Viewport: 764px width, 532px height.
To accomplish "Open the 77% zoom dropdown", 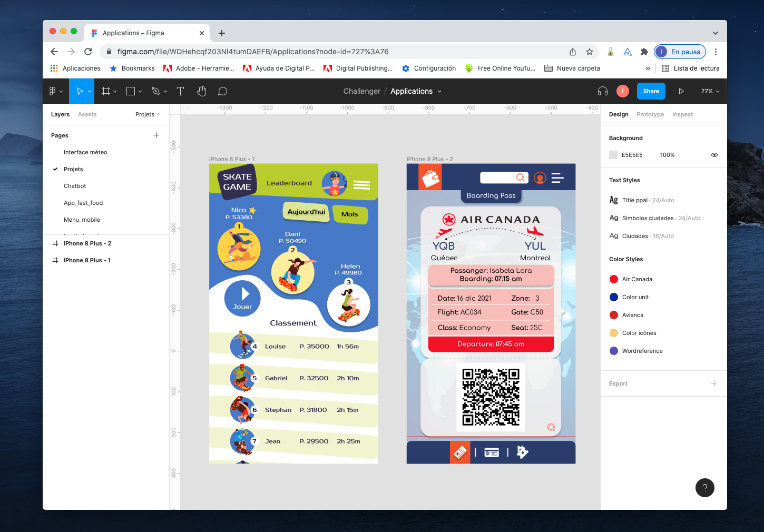I will [710, 91].
